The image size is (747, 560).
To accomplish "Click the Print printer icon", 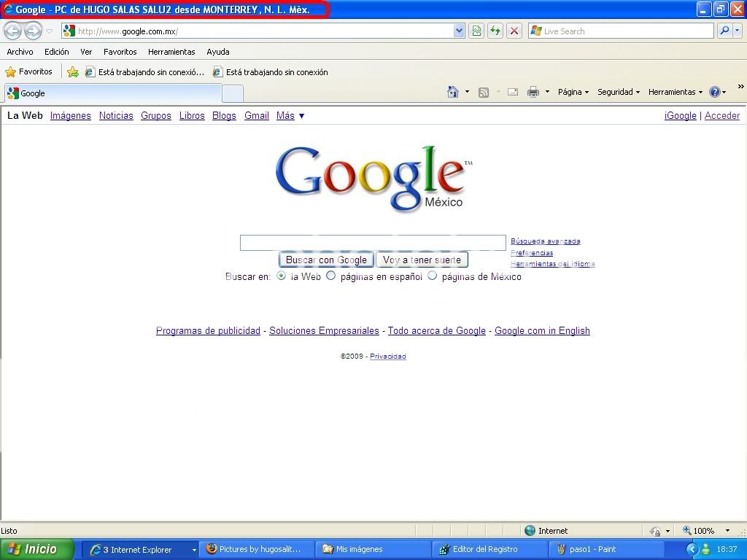I will tap(533, 92).
